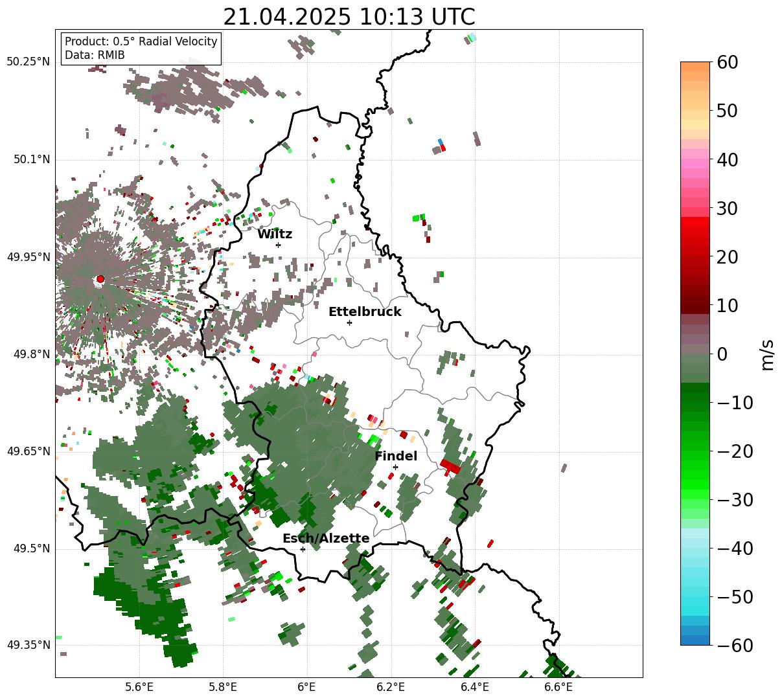Click the 49.5°N latitude label
The width and height of the screenshot is (782, 700).
pos(32,548)
